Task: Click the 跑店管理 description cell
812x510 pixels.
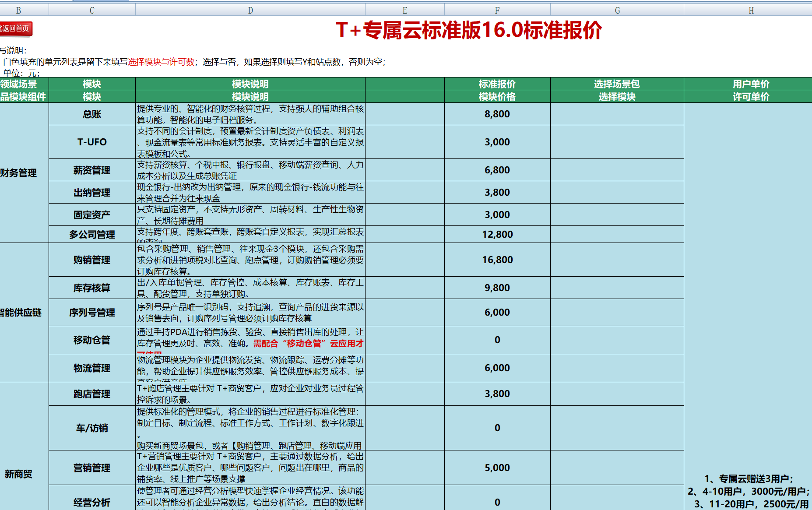Action: pos(250,394)
